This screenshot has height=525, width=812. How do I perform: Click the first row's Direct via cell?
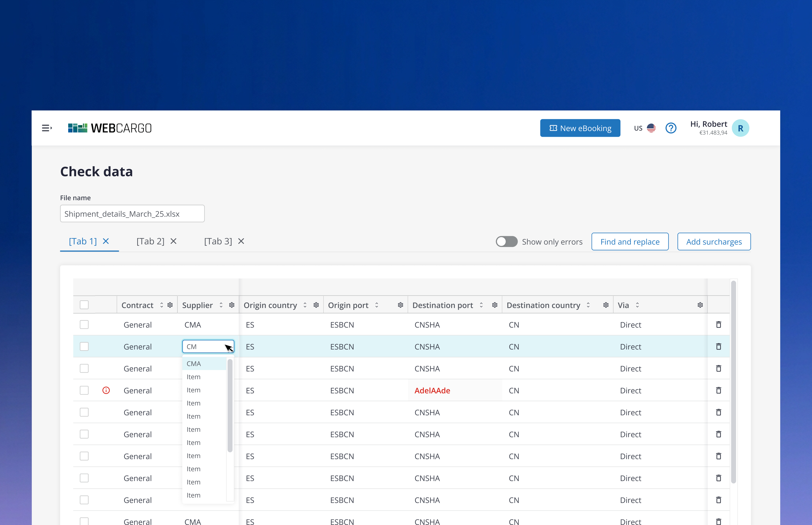click(x=630, y=325)
